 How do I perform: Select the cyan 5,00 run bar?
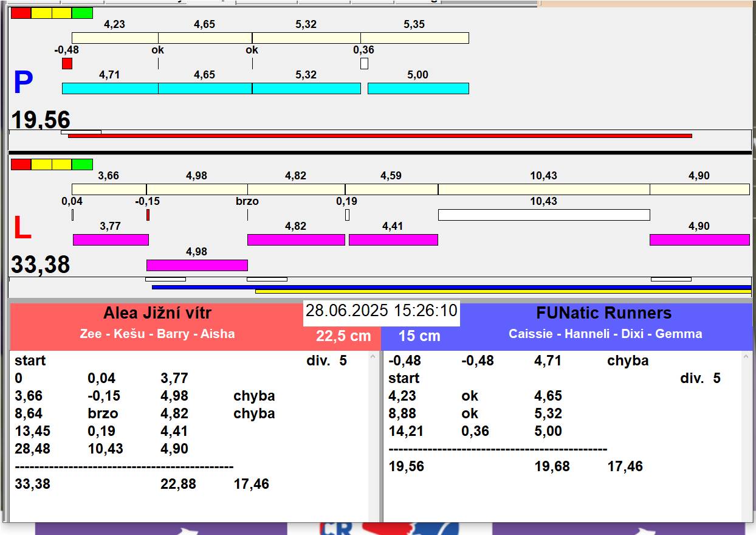click(418, 88)
